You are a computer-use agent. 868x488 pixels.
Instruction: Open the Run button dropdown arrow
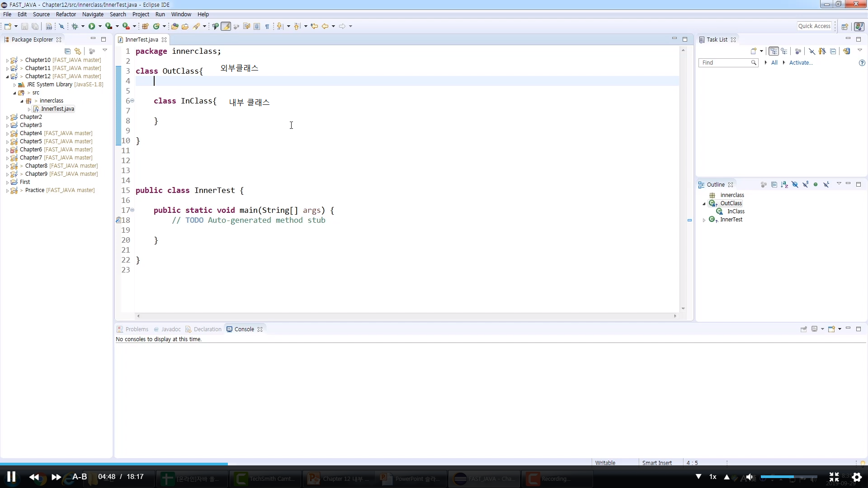pyautogui.click(x=100, y=26)
